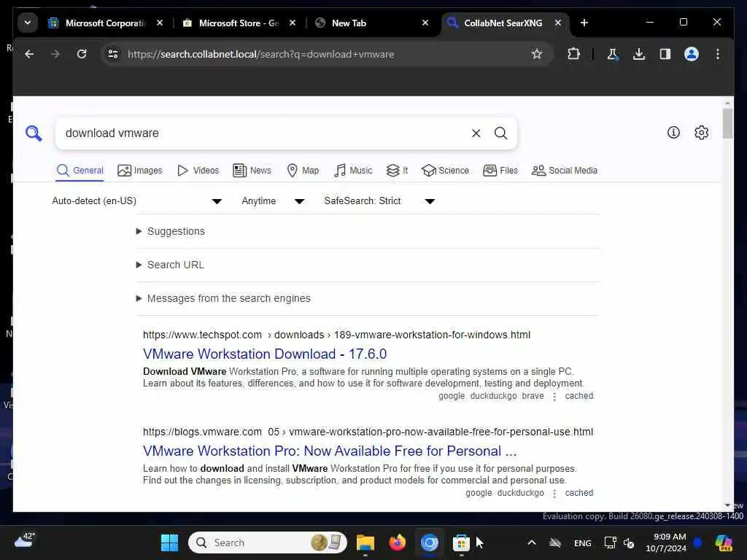Clear the search query with X icon
This screenshot has width=747, height=560.
[476, 133]
